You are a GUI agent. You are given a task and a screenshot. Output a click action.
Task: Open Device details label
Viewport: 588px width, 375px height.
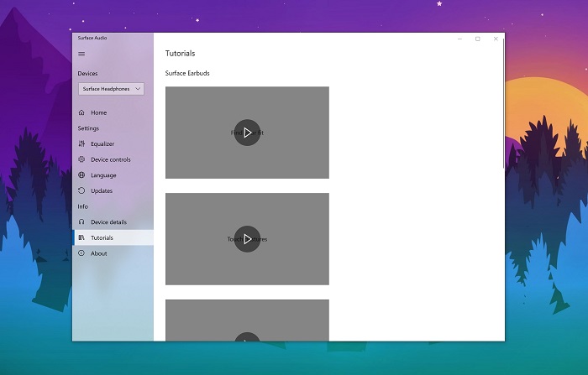[x=108, y=222]
